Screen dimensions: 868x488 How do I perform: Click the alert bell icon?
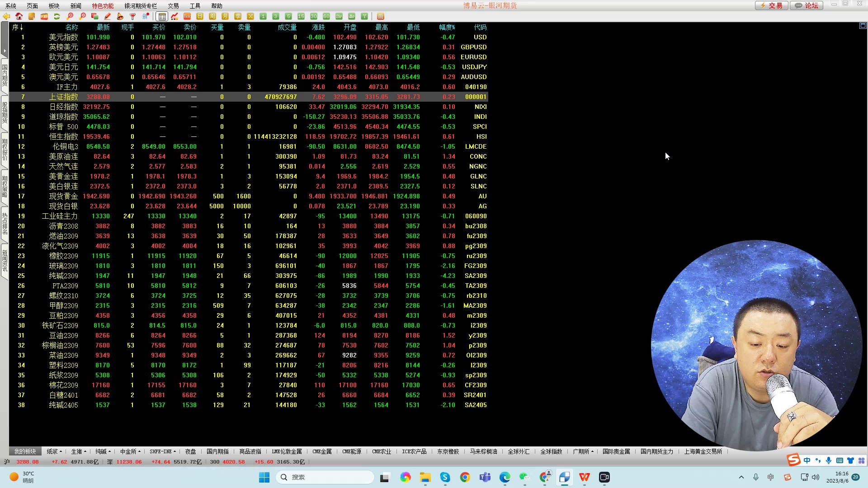pos(120,16)
